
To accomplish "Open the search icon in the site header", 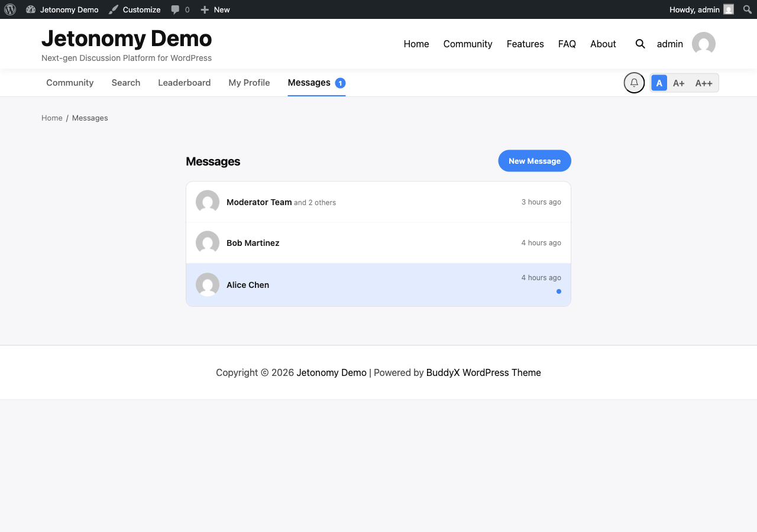I will click(640, 44).
